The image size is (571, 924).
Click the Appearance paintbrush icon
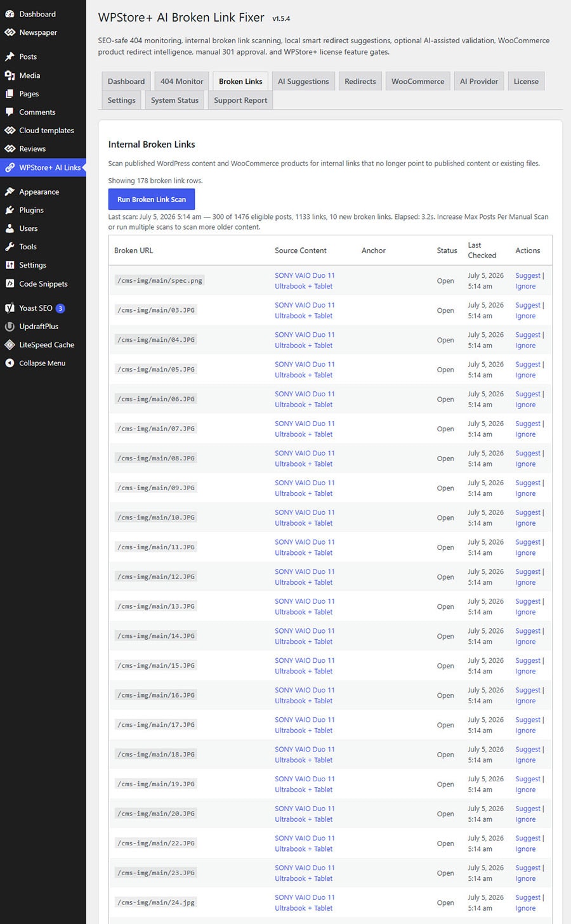(x=10, y=192)
